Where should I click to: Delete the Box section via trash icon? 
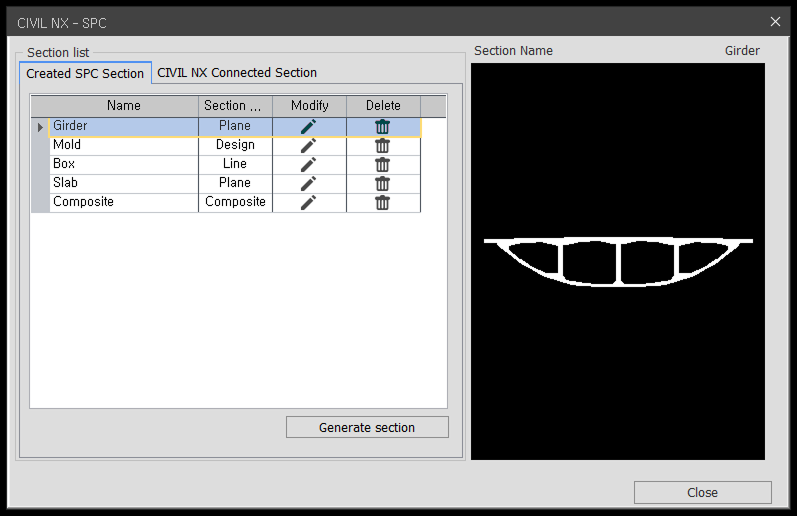(383, 165)
